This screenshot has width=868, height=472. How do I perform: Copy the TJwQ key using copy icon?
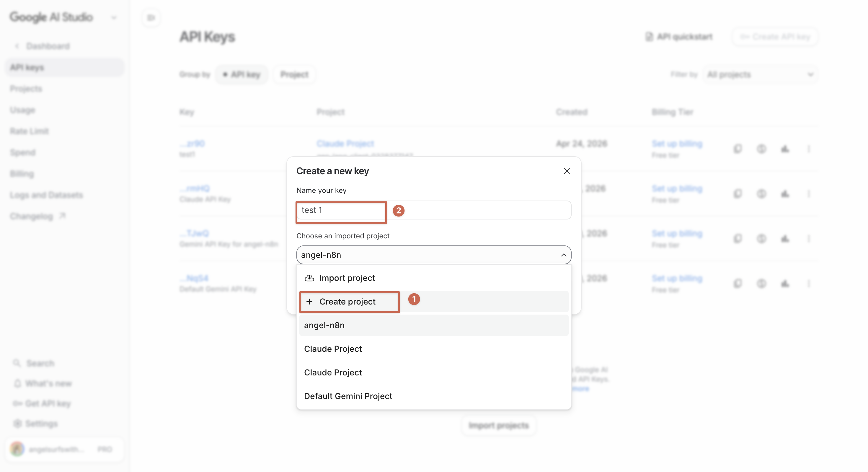click(738, 238)
